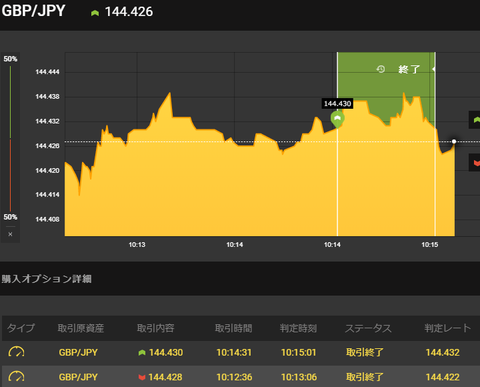Image resolution: width=480 pixels, height=387 pixels.
Task: Click the 取引内容 column header
Action: [156, 328]
